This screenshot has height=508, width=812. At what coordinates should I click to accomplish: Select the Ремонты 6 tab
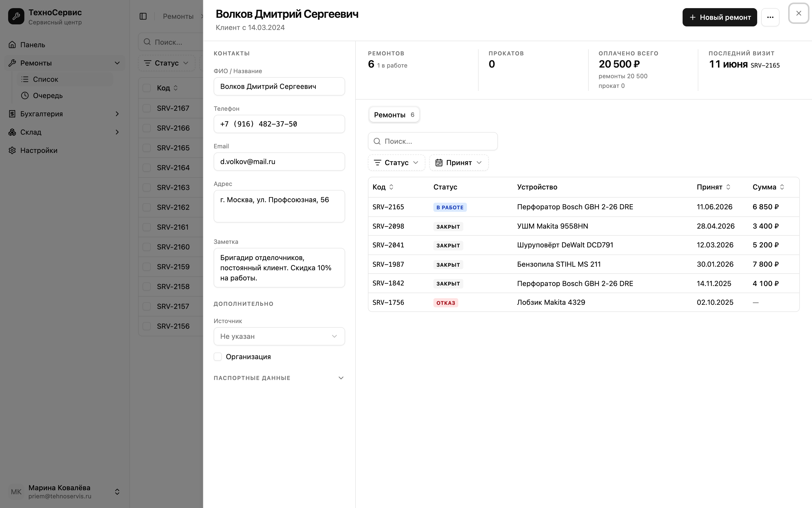click(394, 115)
